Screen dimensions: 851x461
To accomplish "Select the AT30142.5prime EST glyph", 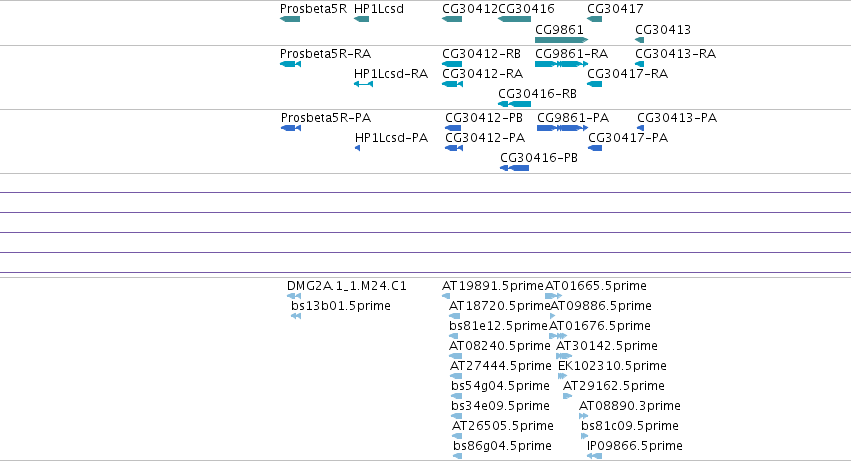I will pyautogui.click(x=564, y=356).
